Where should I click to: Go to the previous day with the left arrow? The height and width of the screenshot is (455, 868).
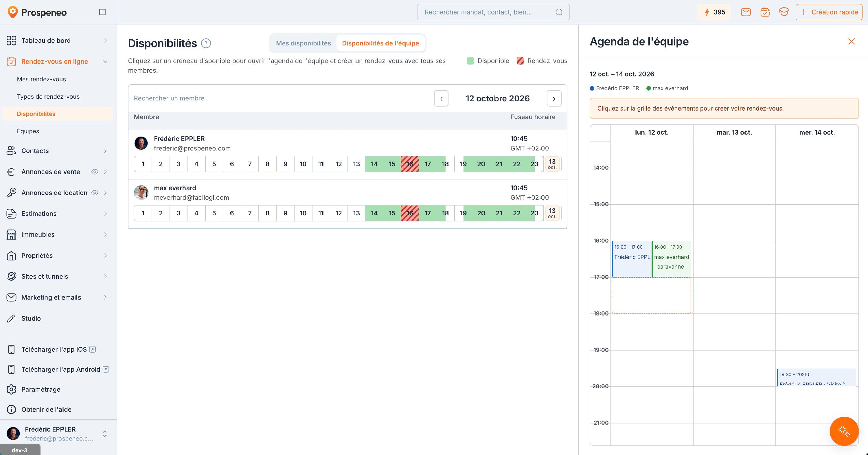click(441, 98)
